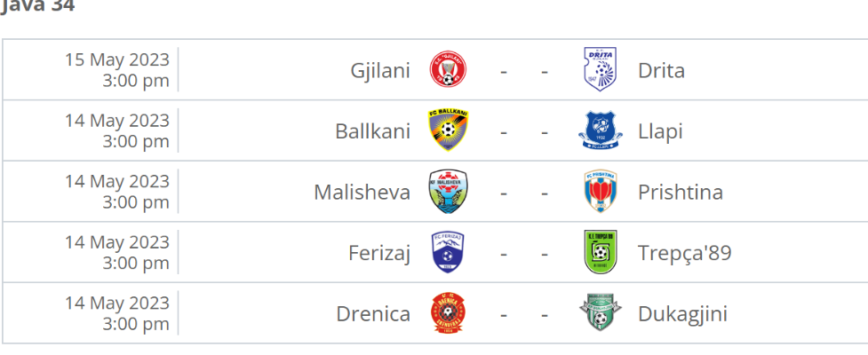Select the Llapi club badge

pos(600,130)
